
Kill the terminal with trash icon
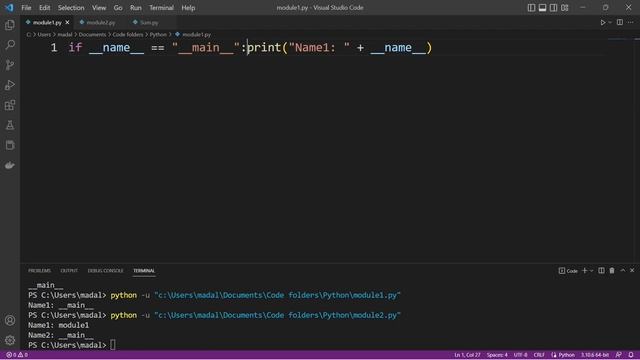612,271
